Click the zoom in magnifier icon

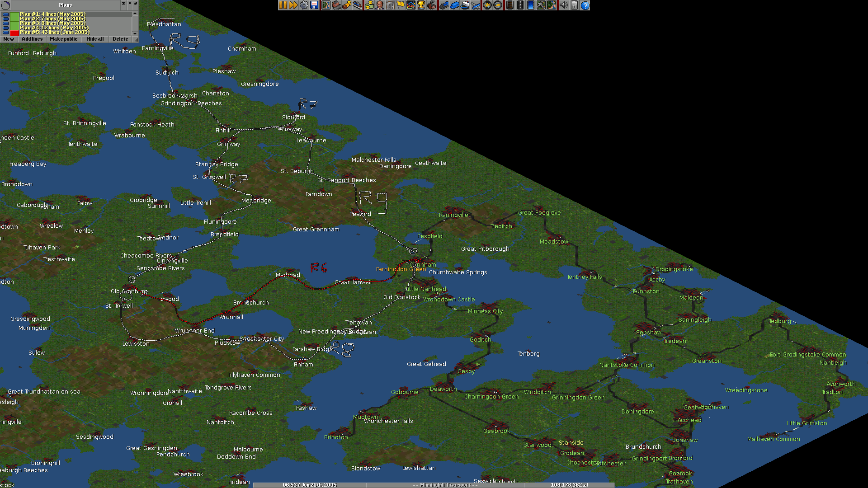(487, 5)
